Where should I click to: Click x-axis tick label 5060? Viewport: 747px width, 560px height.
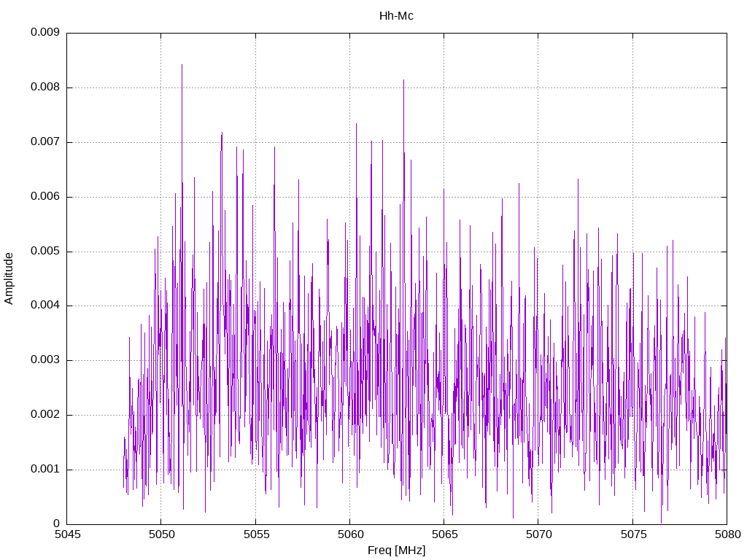(350, 534)
